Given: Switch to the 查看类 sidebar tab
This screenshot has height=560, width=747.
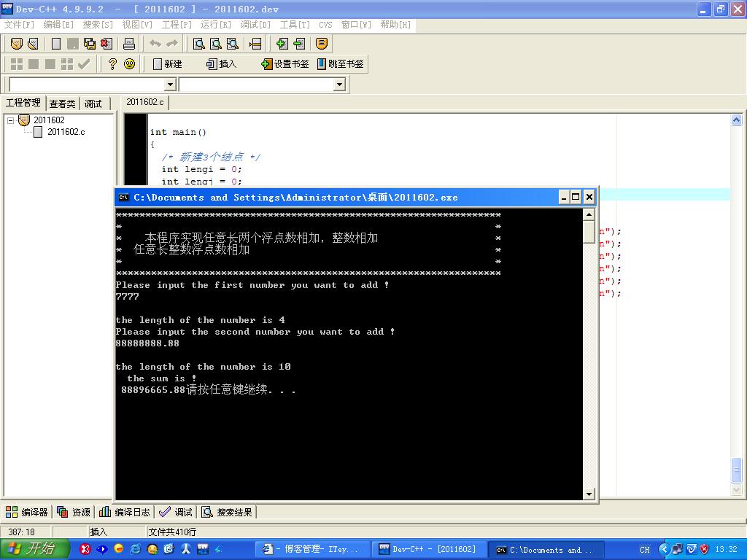Looking at the screenshot, I should (x=63, y=104).
